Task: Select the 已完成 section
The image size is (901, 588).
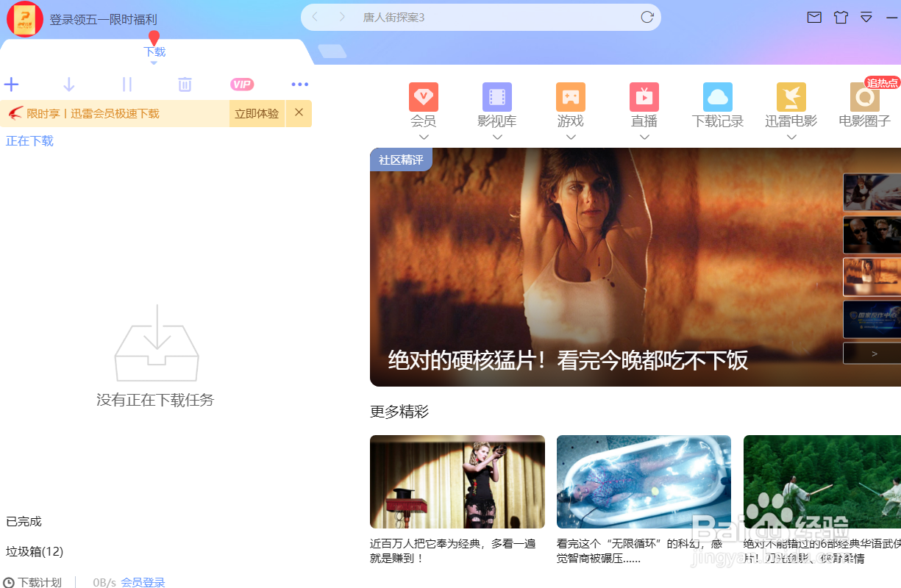Action: coord(24,521)
